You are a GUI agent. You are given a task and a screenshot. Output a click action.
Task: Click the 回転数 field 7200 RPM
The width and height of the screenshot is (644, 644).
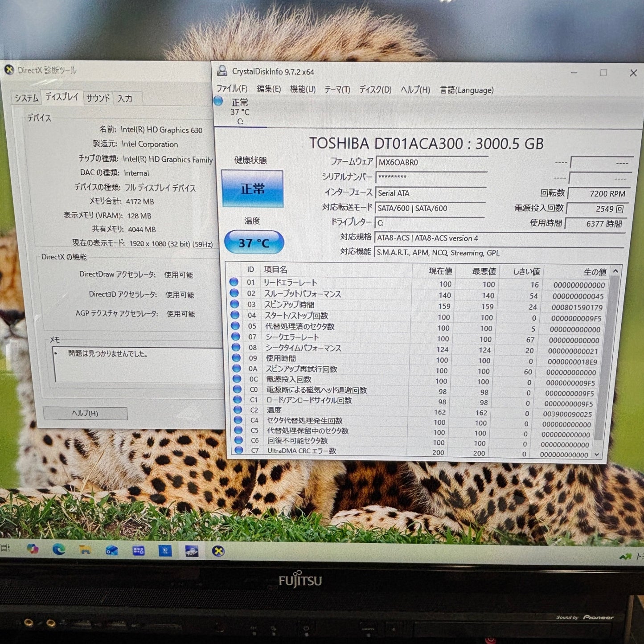599,193
